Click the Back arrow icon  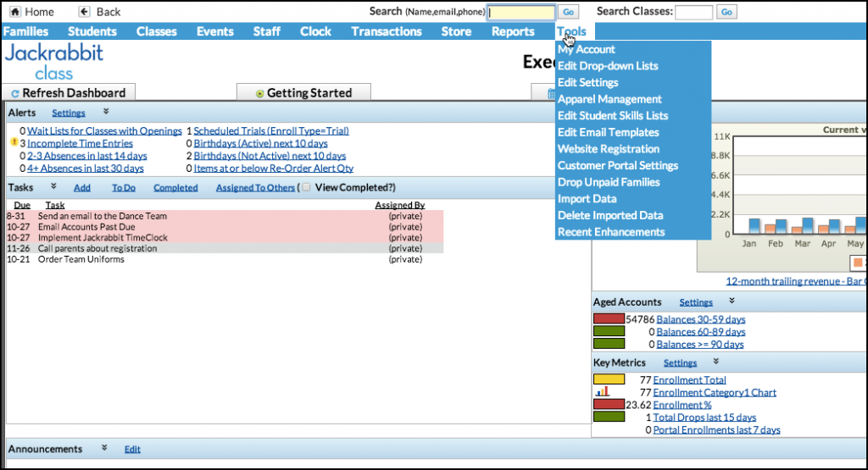click(x=84, y=12)
